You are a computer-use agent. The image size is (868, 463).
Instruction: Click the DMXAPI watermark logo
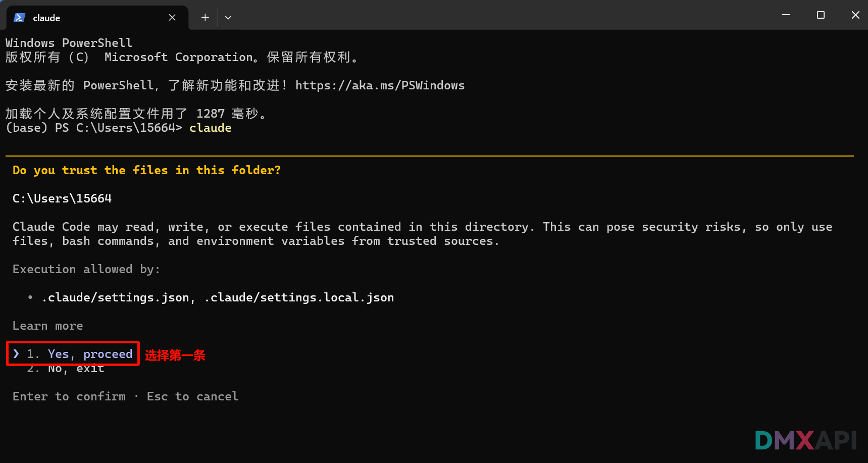pyautogui.click(x=805, y=440)
